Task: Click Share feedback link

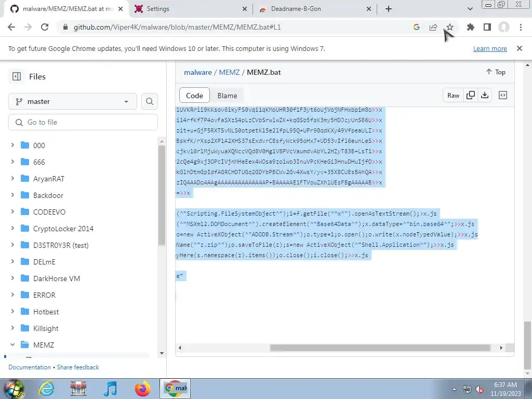Action: [x=78, y=367]
